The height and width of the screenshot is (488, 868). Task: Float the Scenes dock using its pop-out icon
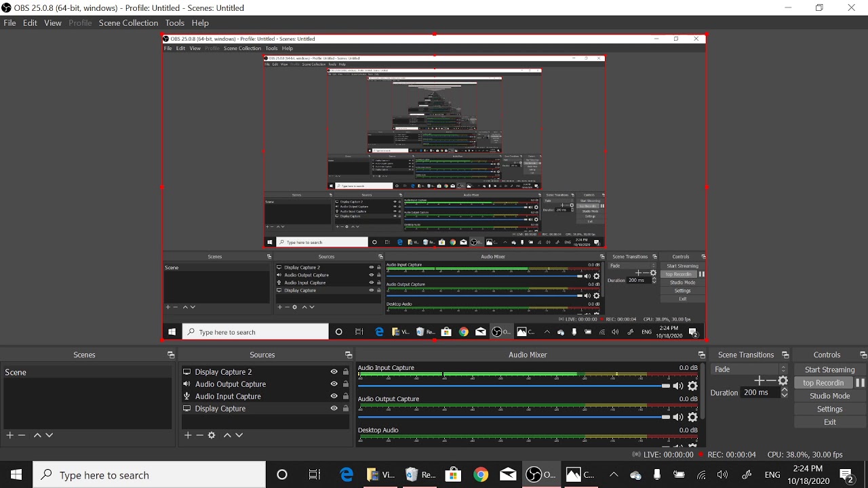(171, 355)
